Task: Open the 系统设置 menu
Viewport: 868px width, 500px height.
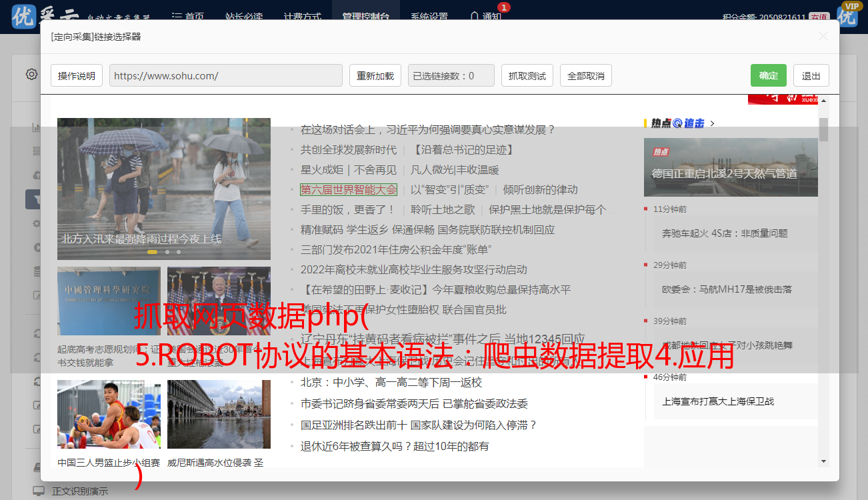Action: [429, 16]
